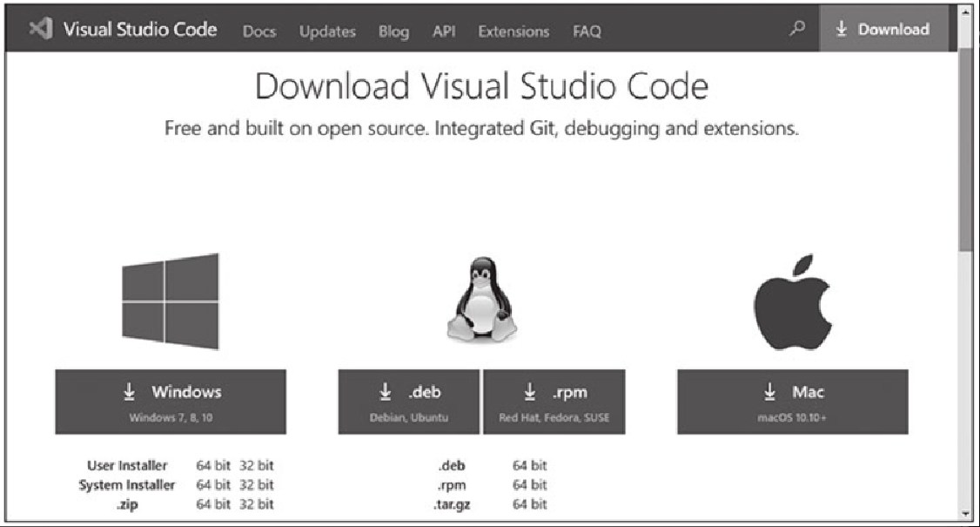Open the Docs menu item
Viewport: 980px width, 527px height.
[x=259, y=31]
